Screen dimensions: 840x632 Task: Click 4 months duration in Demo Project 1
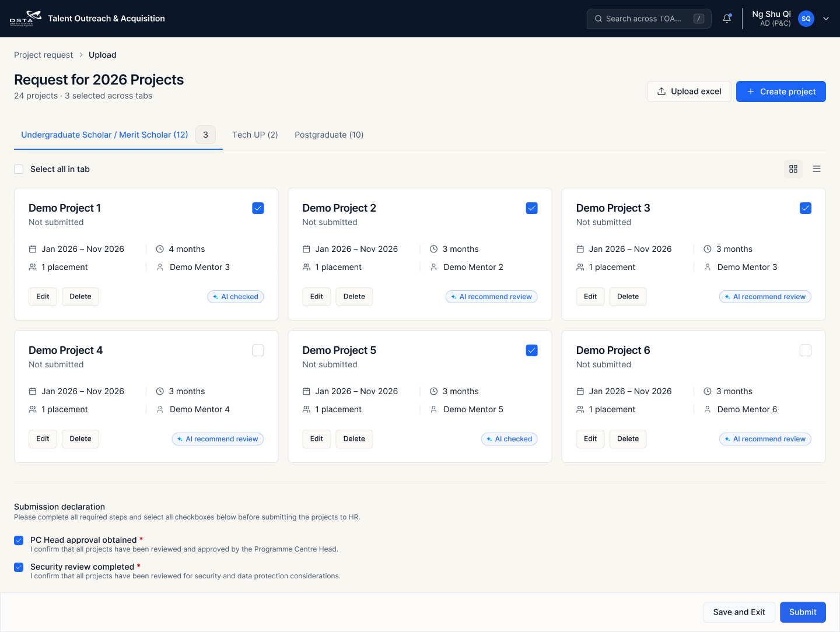pyautogui.click(x=187, y=249)
